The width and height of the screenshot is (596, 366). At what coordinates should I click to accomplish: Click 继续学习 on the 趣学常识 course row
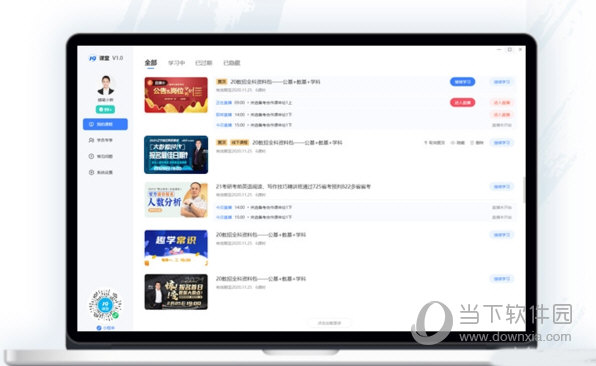tap(502, 235)
